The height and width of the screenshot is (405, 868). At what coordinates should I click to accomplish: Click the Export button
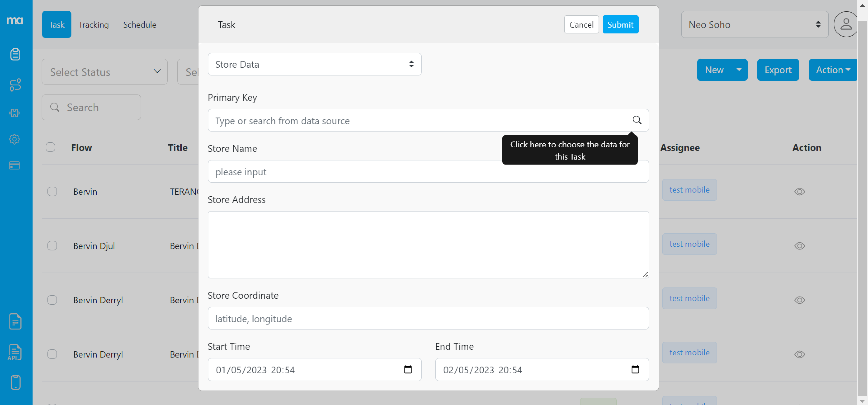[778, 70]
